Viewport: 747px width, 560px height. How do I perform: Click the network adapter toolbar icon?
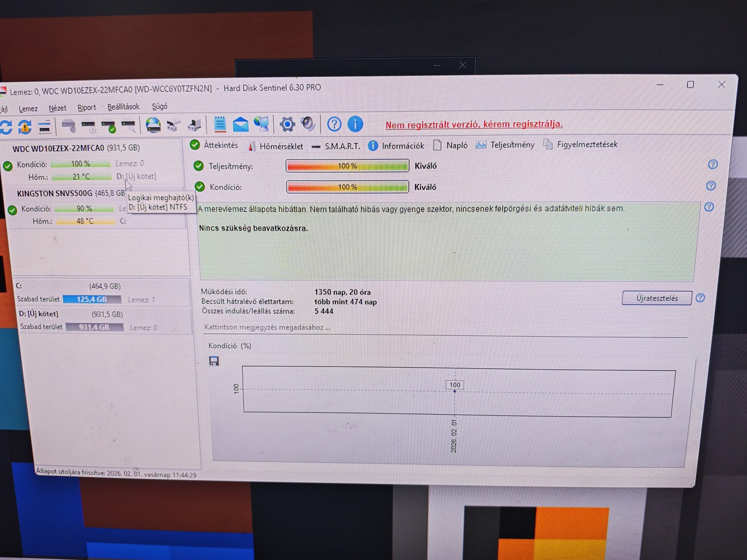pyautogui.click(x=173, y=125)
